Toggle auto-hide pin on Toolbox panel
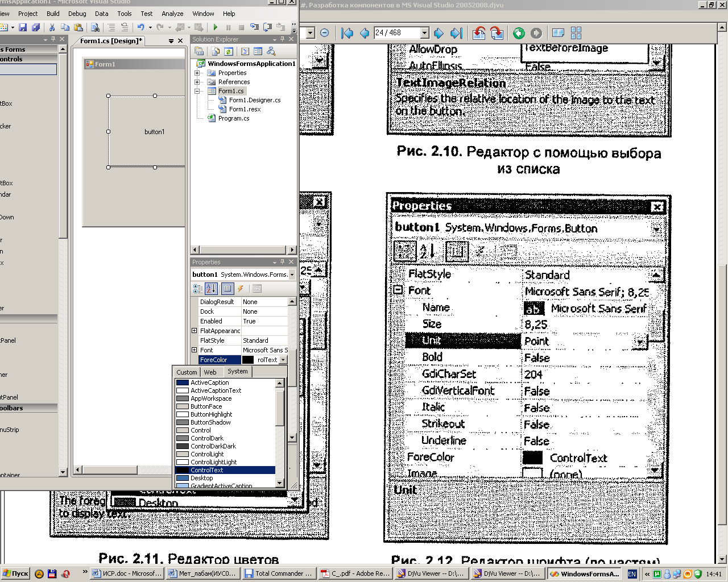Viewport: 728px width, 582px height. (53, 39)
